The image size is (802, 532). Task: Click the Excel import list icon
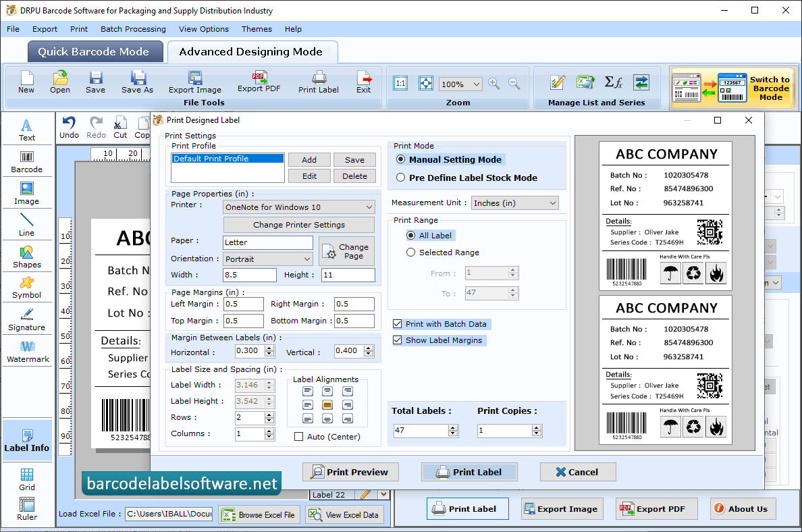pyautogui.click(x=585, y=82)
